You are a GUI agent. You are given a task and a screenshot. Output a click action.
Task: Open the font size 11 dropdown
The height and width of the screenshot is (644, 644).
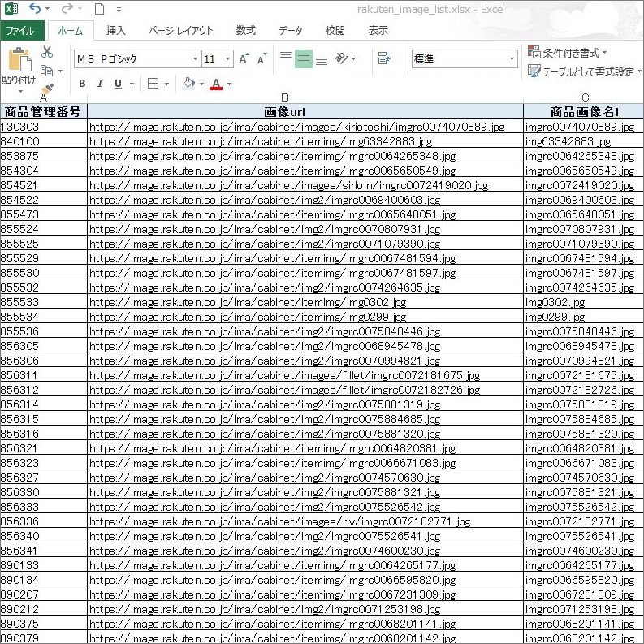click(227, 58)
